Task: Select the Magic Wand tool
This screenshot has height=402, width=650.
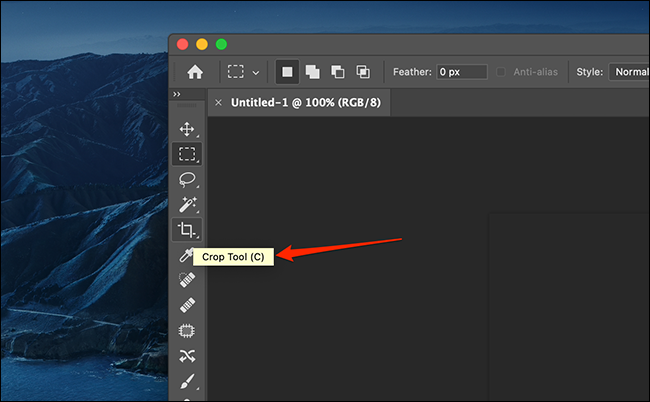Action: [x=186, y=204]
